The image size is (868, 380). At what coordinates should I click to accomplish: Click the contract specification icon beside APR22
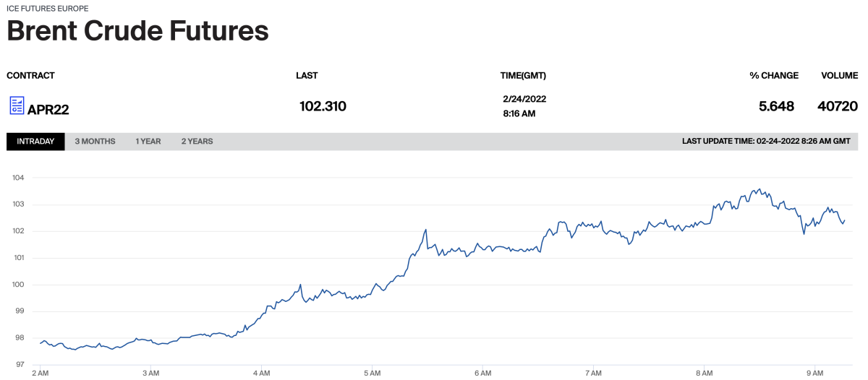(x=17, y=105)
